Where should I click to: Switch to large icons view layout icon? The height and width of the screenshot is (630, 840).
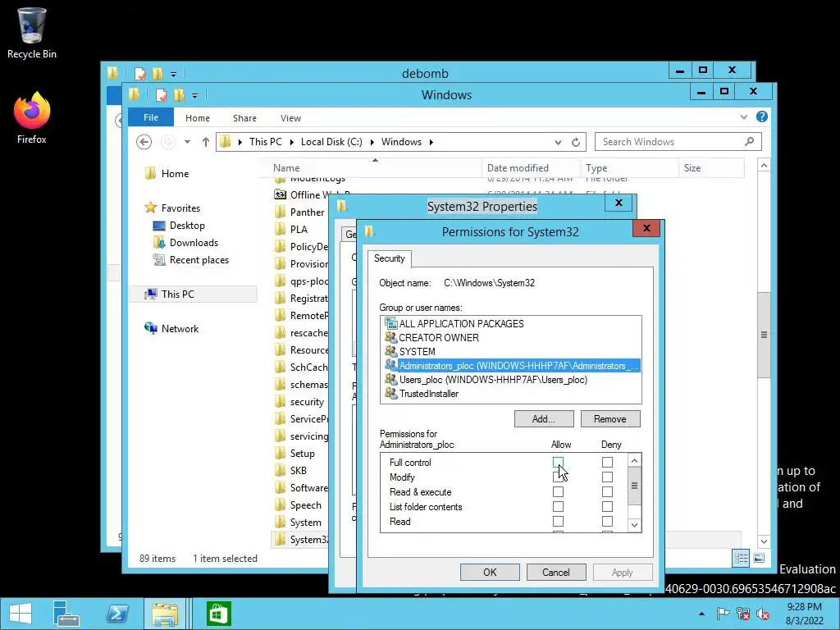coord(759,558)
